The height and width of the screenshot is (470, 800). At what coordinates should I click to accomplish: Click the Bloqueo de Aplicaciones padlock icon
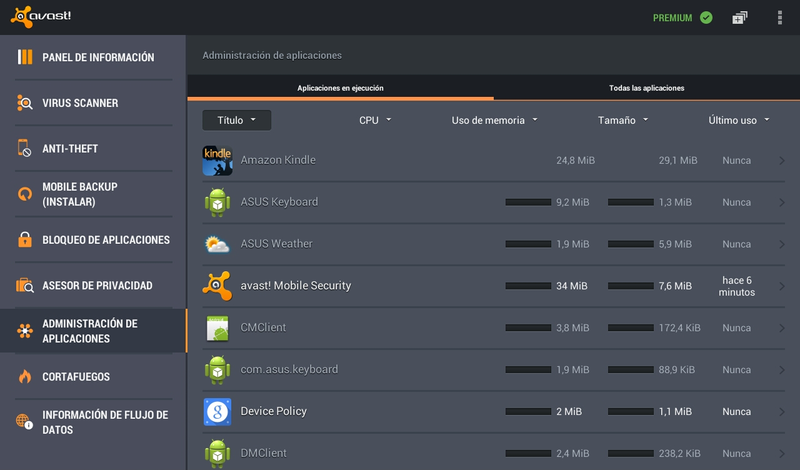24,239
